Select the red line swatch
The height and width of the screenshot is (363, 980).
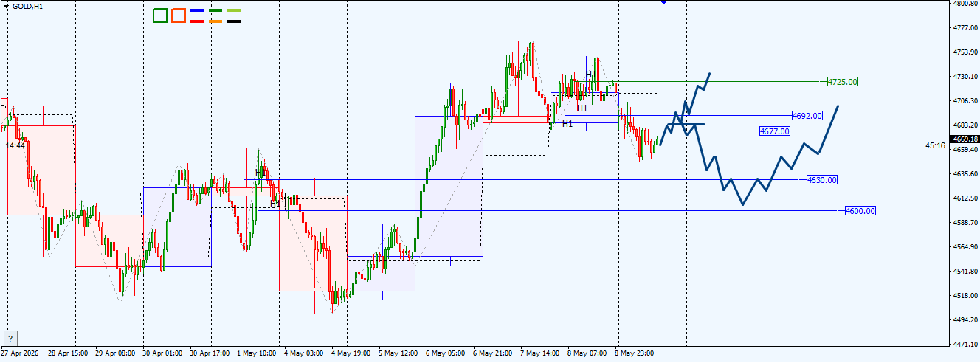[197, 21]
